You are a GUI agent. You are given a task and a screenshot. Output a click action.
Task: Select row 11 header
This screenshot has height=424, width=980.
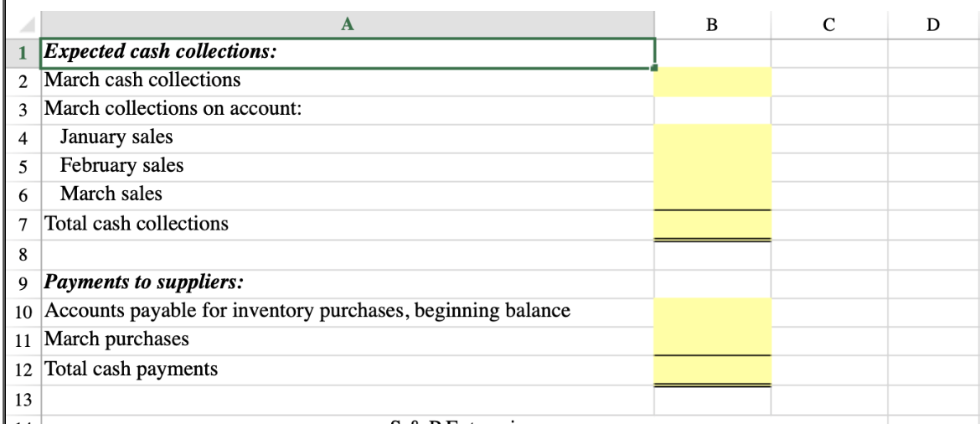click(23, 341)
